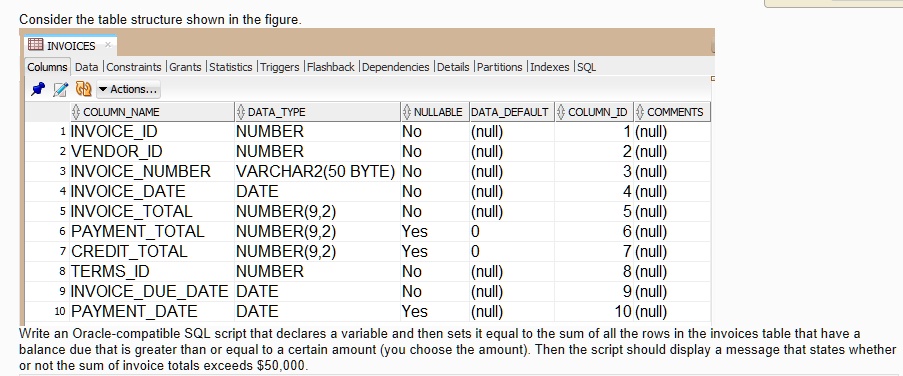Click the edit table pencil icon
903x376 pixels.
[x=60, y=89]
